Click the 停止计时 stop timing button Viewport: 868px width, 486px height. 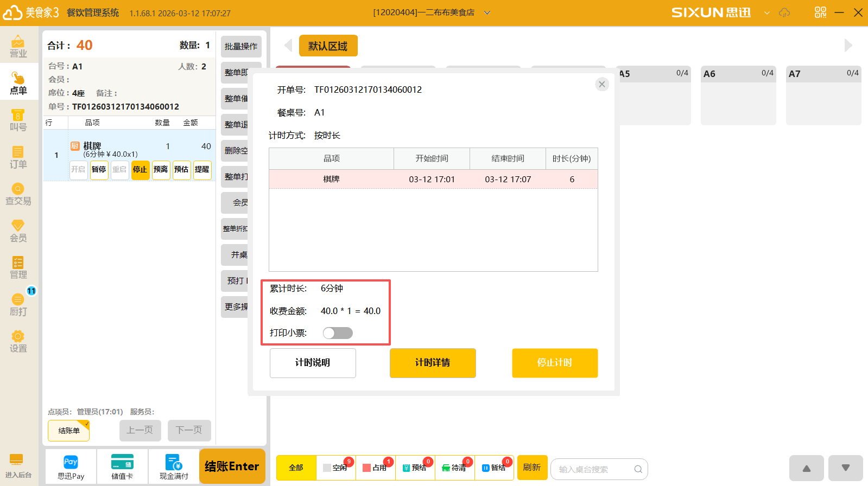[x=554, y=363]
